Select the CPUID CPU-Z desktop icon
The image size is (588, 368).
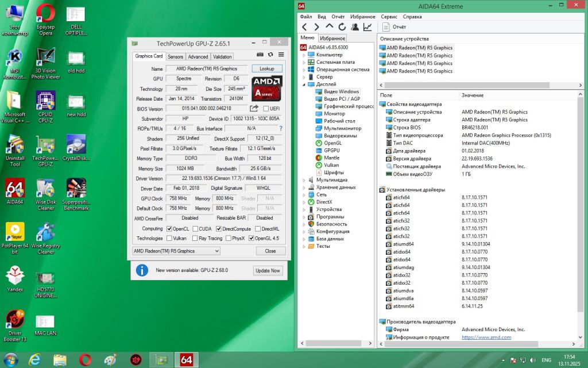pyautogui.click(x=45, y=107)
